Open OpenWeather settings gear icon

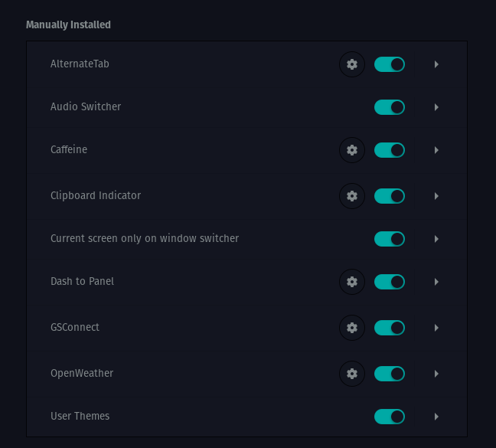(352, 374)
